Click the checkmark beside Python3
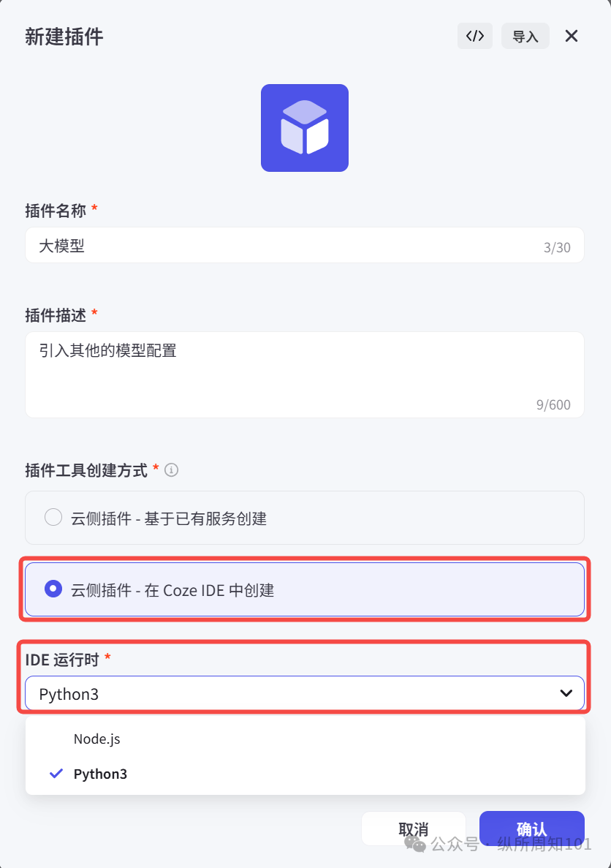The image size is (611, 868). tap(56, 773)
